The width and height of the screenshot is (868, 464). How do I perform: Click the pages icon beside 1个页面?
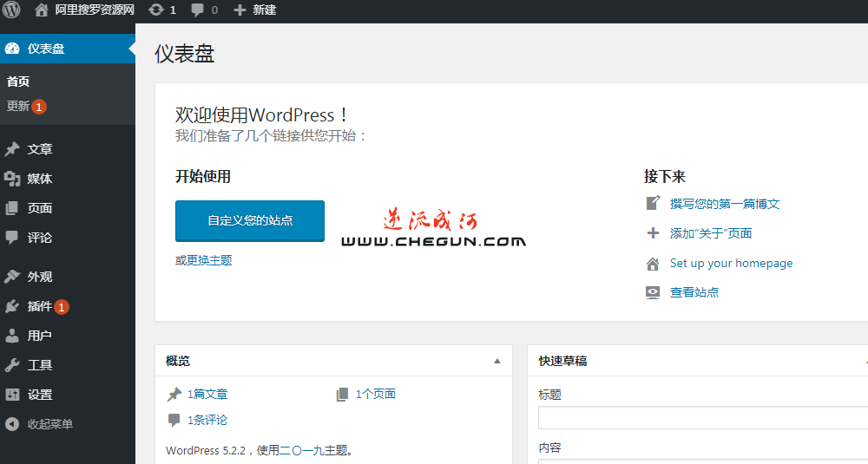coord(343,395)
